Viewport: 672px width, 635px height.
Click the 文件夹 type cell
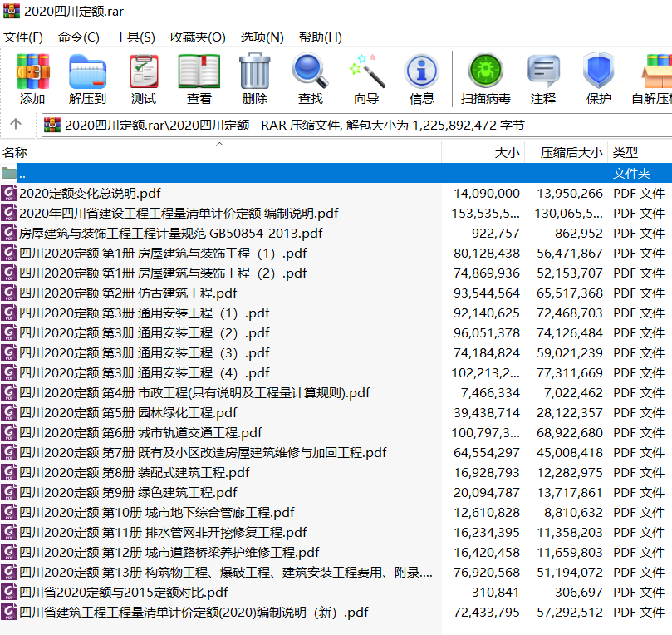[632, 173]
